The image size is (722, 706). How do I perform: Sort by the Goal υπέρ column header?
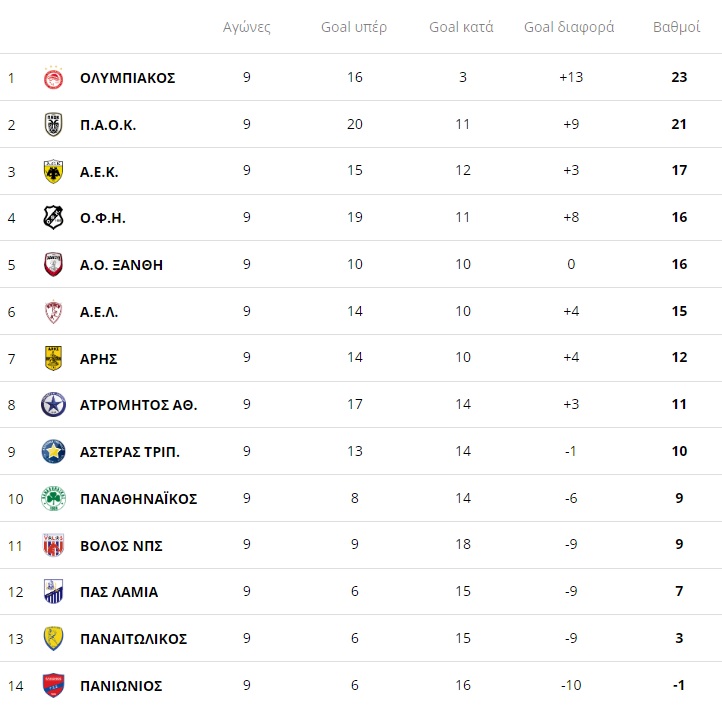(x=354, y=27)
